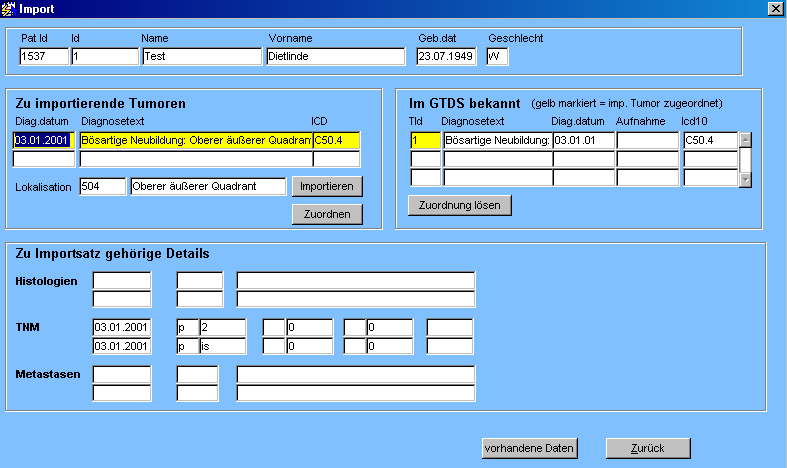This screenshot has width=787, height=468.
Task: Close the Import window
Action: point(774,8)
